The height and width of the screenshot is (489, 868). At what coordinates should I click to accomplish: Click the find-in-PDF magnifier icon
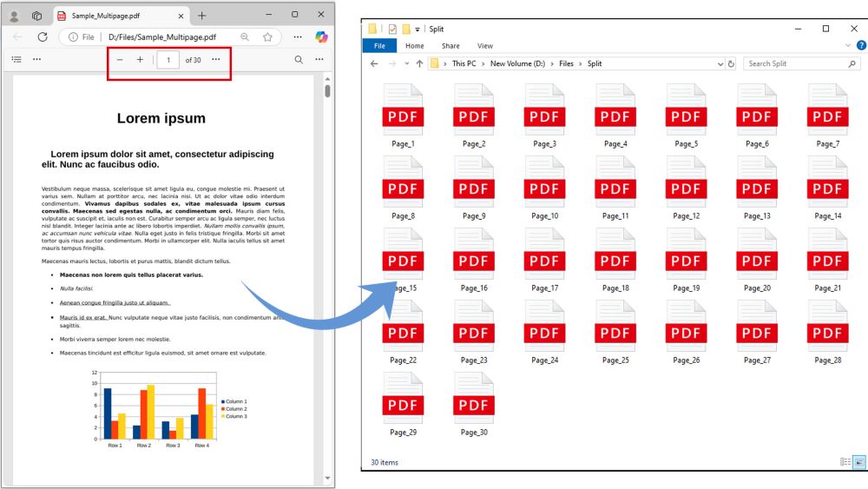[x=299, y=60]
